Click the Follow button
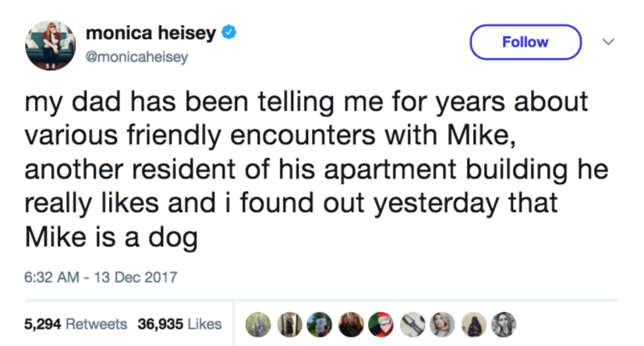Viewport: 644px width, 346px height. [x=525, y=42]
